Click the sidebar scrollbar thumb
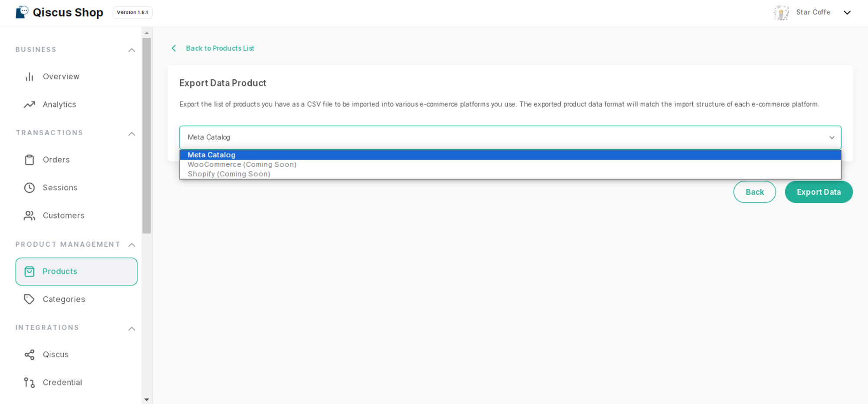 (147, 136)
